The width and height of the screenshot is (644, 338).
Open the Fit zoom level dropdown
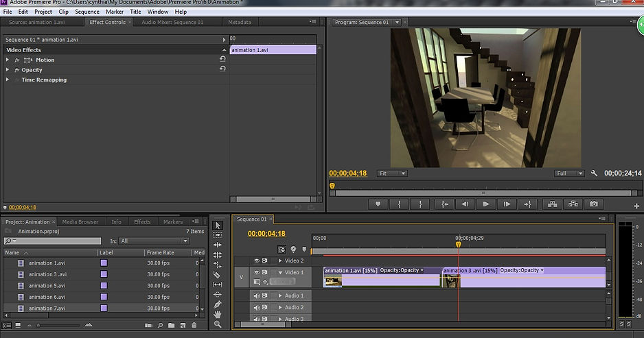click(x=392, y=173)
